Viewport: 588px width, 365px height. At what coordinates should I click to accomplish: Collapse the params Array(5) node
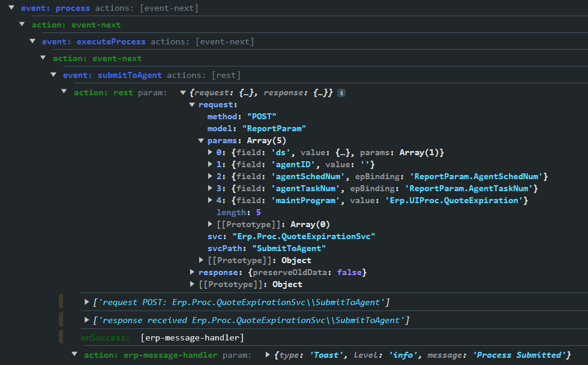pyautogui.click(x=202, y=140)
